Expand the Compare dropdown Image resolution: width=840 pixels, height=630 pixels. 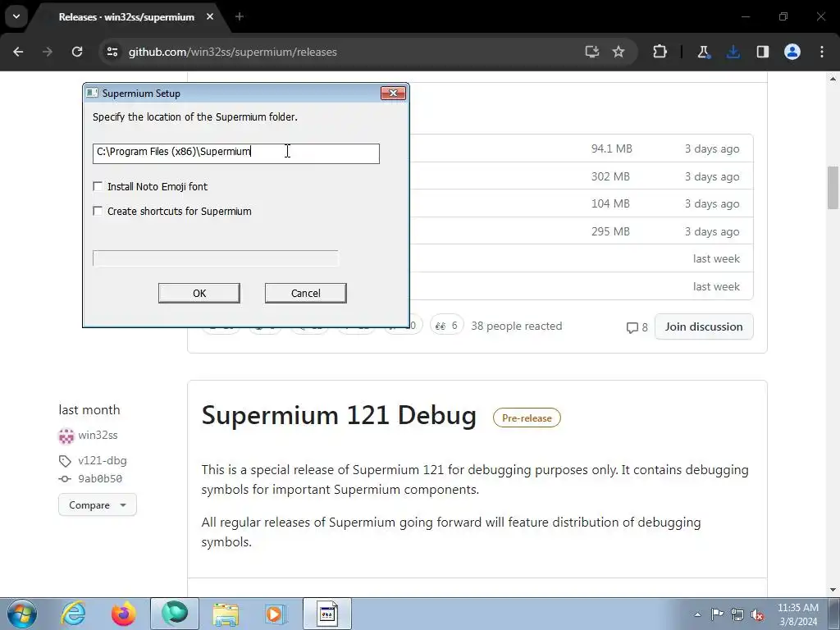coord(97,505)
